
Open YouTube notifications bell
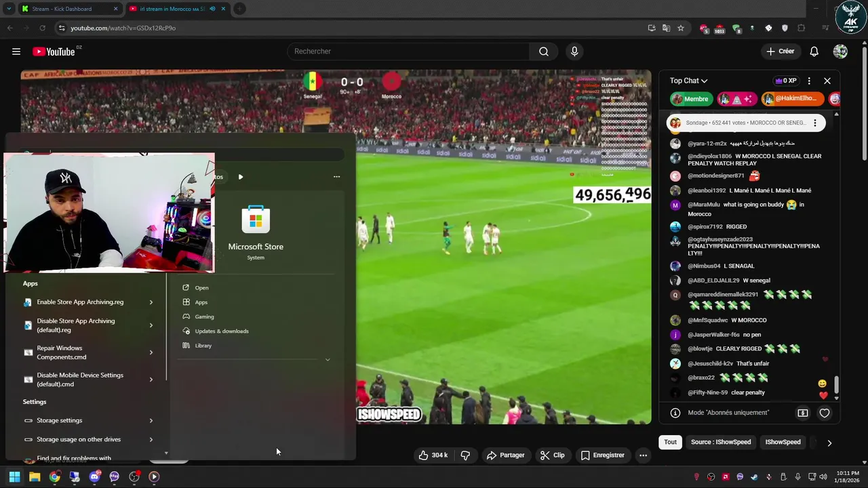click(814, 52)
